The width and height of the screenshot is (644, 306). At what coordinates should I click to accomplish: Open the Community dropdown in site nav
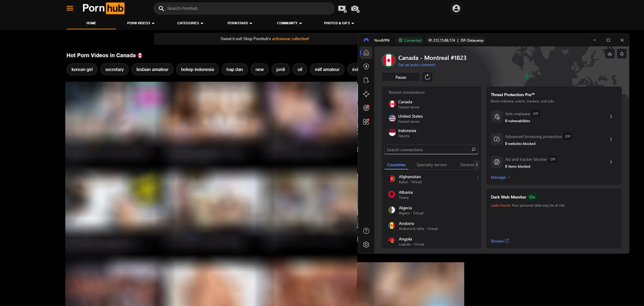pos(289,23)
